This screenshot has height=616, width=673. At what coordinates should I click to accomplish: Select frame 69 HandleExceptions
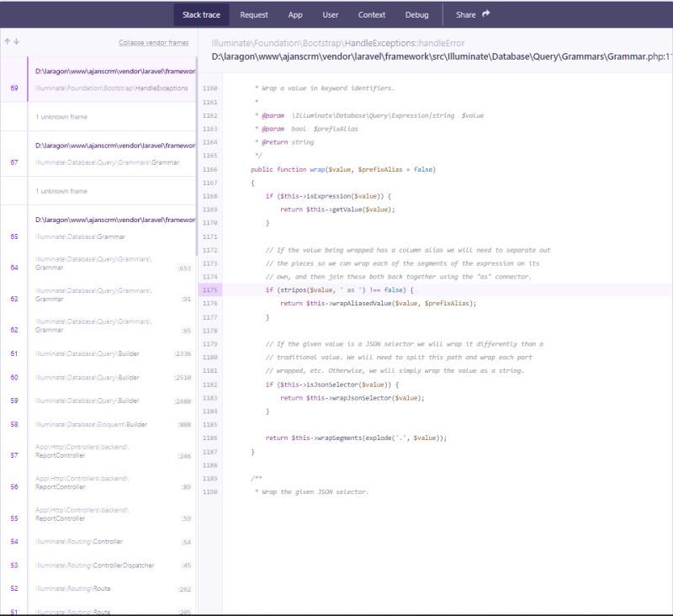tap(98, 79)
